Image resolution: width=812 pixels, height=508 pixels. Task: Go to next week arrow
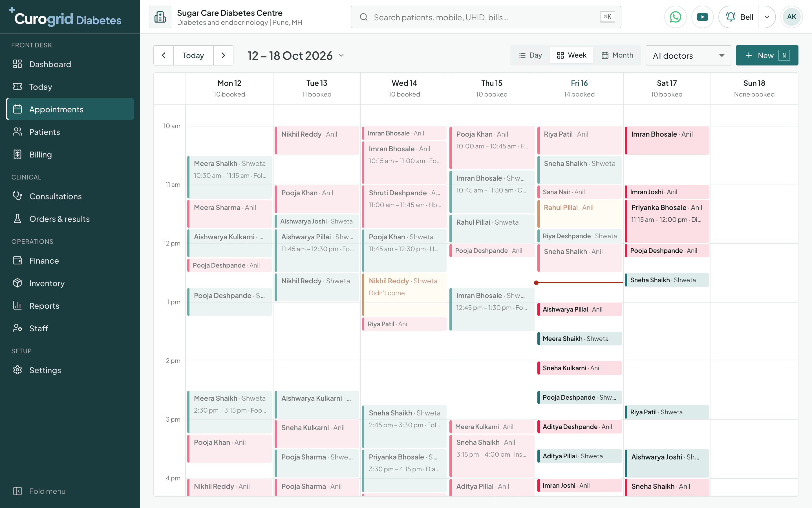tap(223, 55)
